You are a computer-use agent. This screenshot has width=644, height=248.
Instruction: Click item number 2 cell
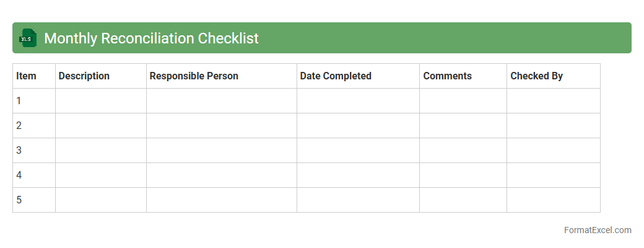33,126
